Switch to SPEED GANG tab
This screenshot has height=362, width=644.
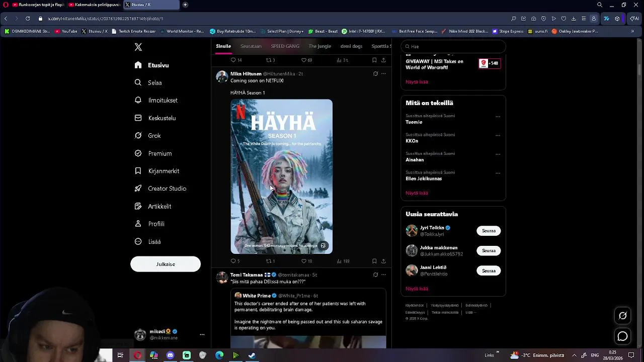pyautogui.click(x=285, y=46)
